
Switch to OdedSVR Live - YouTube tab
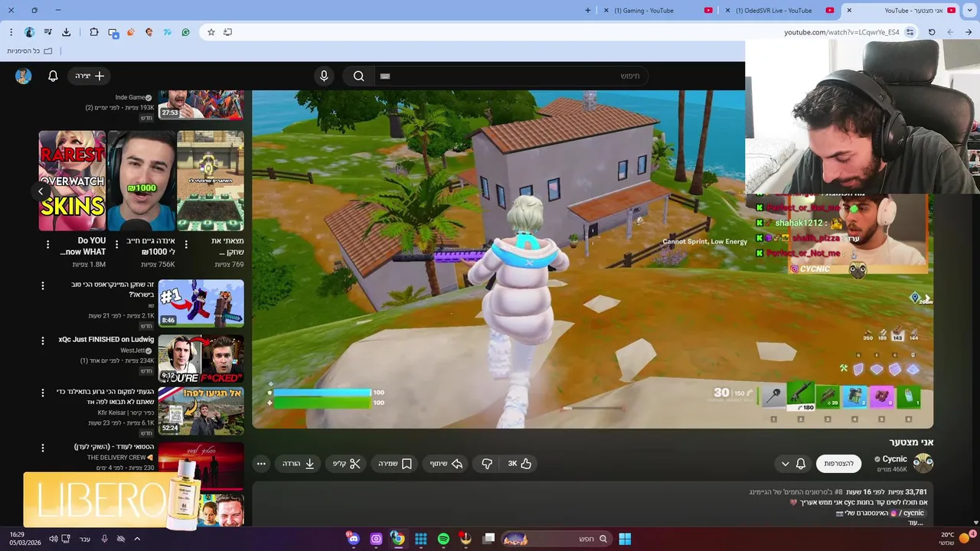click(773, 11)
